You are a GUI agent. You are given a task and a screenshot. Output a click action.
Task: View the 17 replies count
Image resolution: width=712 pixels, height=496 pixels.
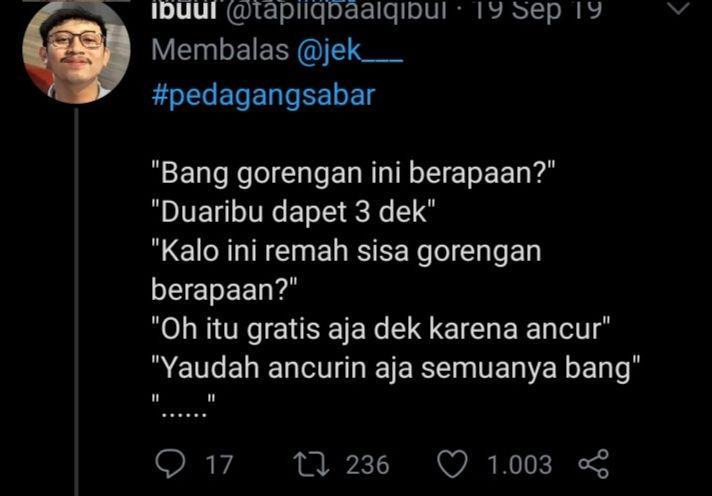point(219,465)
